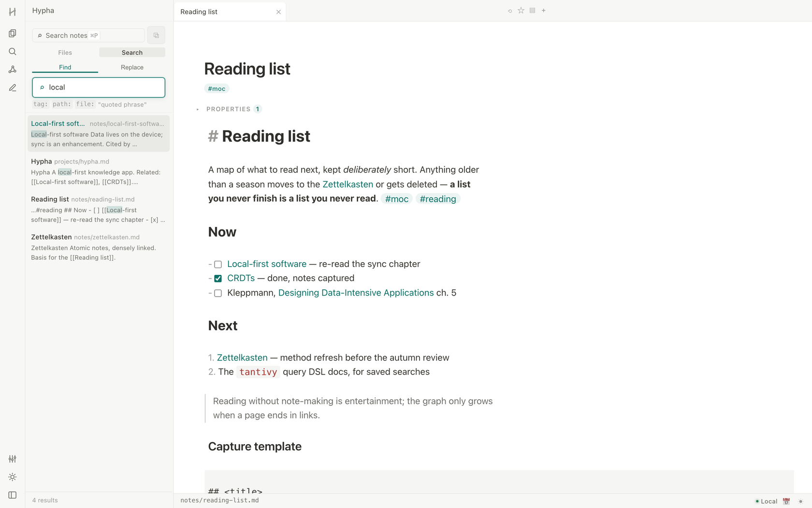The height and width of the screenshot is (508, 812).
Task: Click the Hypha logo icon
Action: click(x=13, y=12)
